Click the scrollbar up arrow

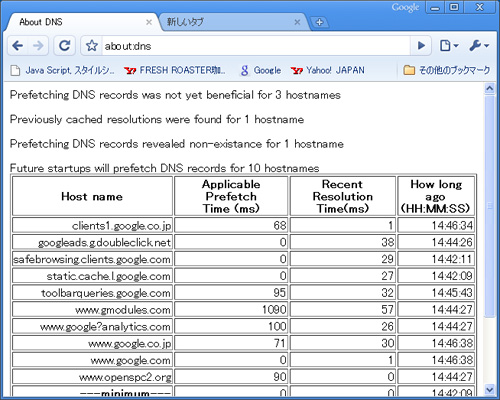point(489,88)
